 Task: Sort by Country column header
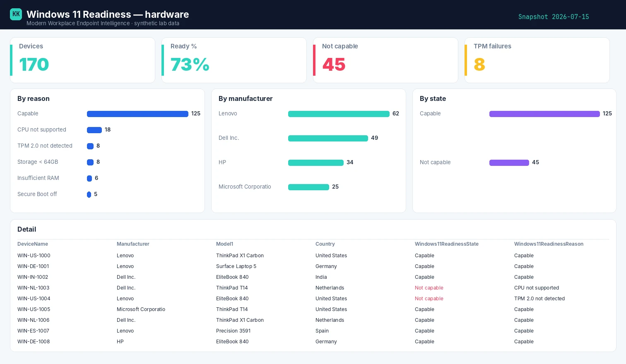point(325,244)
